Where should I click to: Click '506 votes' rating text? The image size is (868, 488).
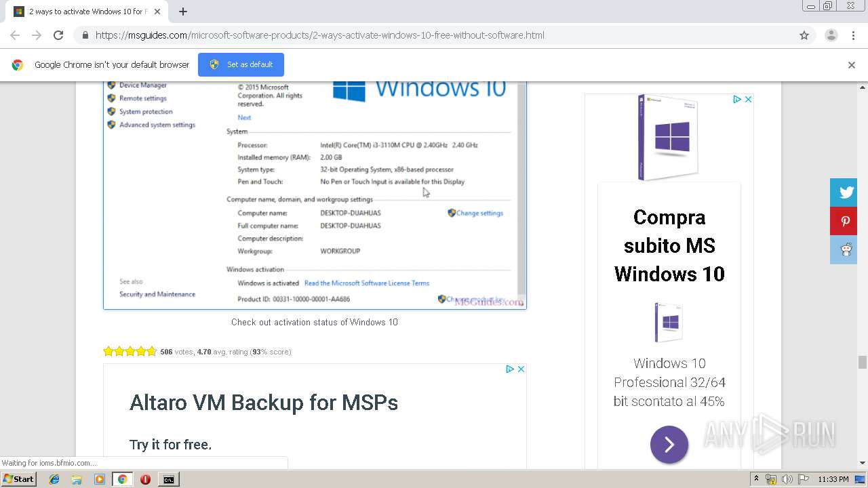176,352
